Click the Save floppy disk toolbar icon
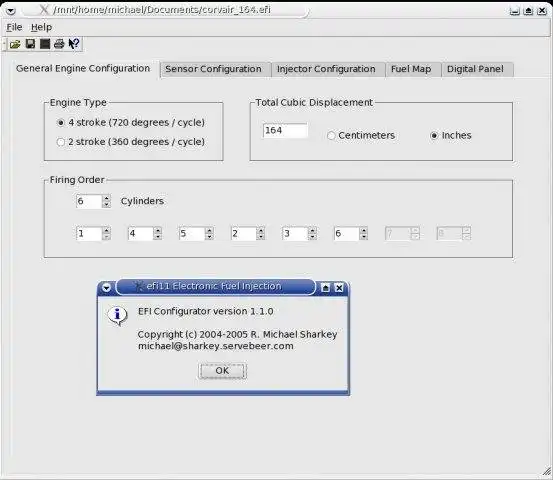This screenshot has height=480, width=553. point(30,44)
